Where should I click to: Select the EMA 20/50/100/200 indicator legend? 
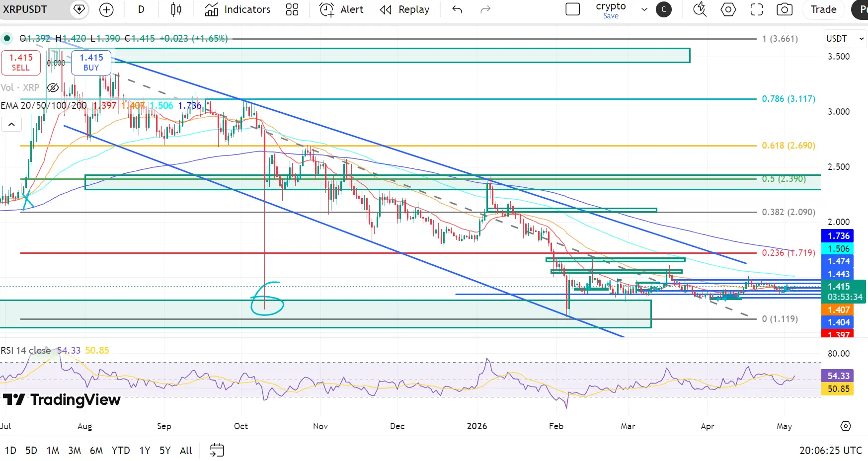(x=44, y=106)
